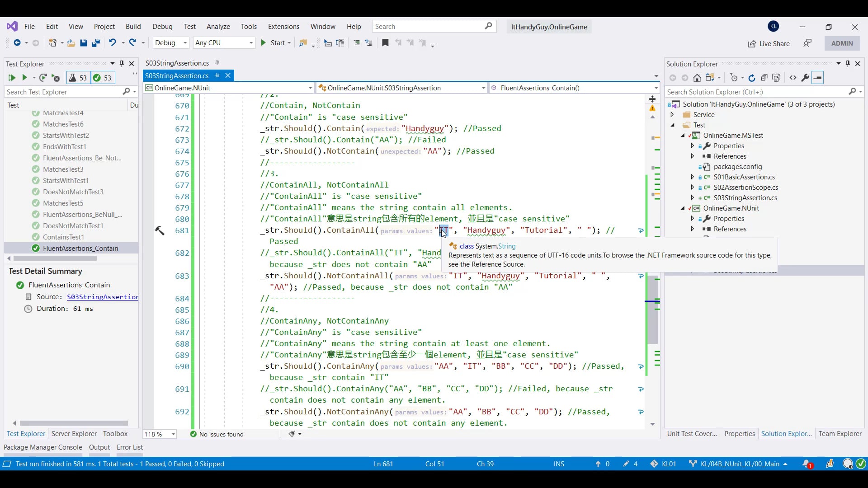Image resolution: width=868 pixels, height=488 pixels.
Task: Expand the S01BasicAssertion.cs node
Action: click(692, 177)
